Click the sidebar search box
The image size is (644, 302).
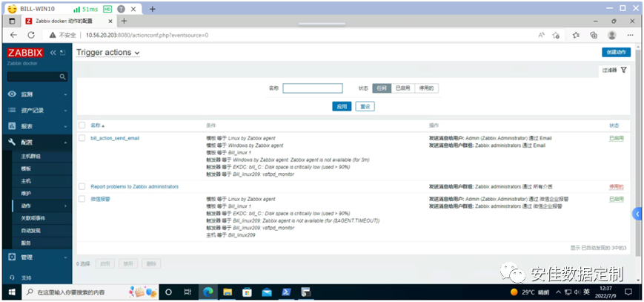37,77
